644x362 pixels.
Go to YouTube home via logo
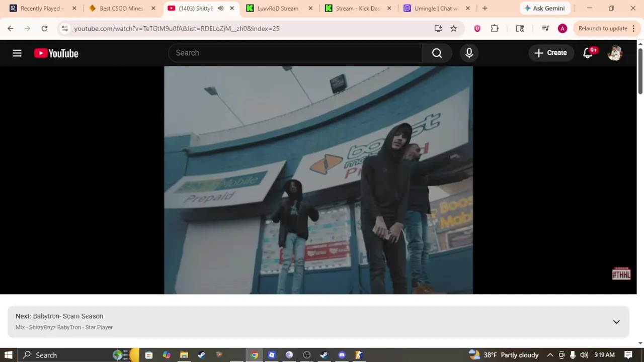[x=56, y=53]
